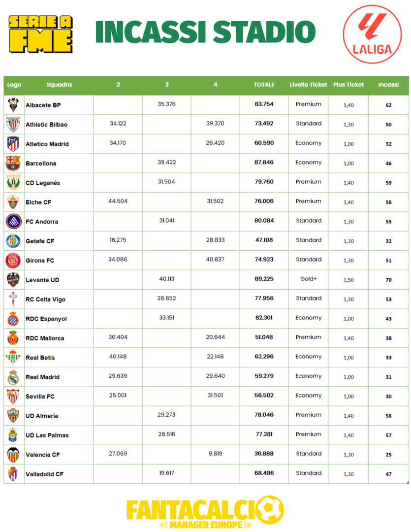Click the LaLiga logo badge
The height and width of the screenshot is (532, 411).
(x=372, y=34)
